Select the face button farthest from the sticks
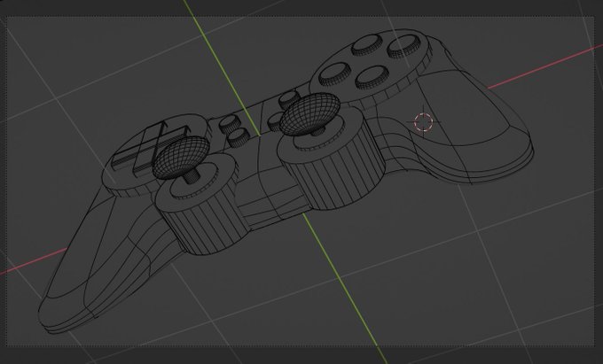This screenshot has width=603, height=364. coord(403,46)
